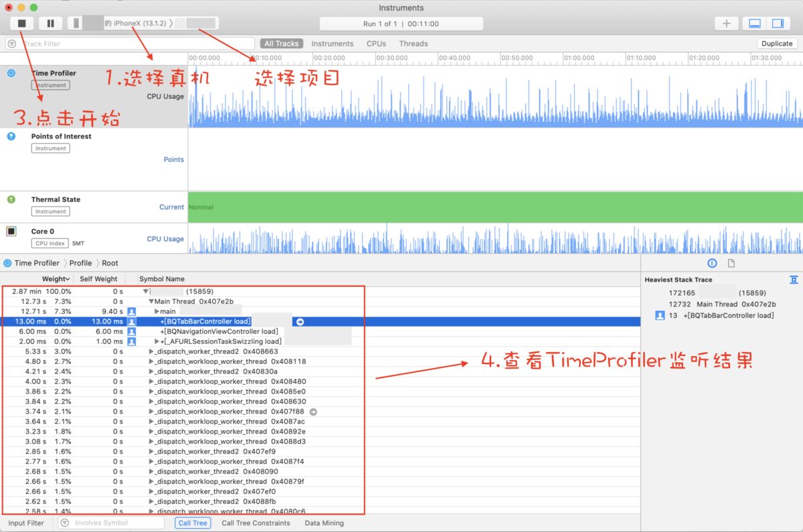Click the Stop recording button
The width and height of the screenshot is (803, 532).
pos(21,23)
